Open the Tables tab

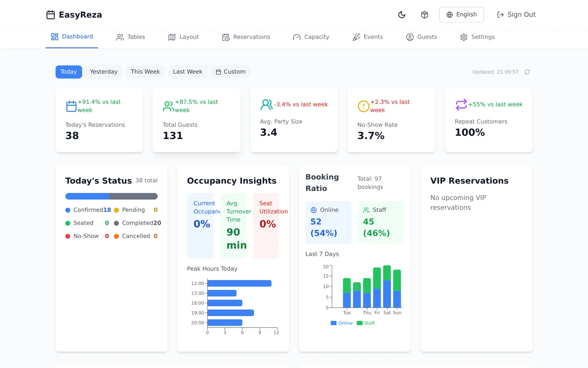(130, 37)
